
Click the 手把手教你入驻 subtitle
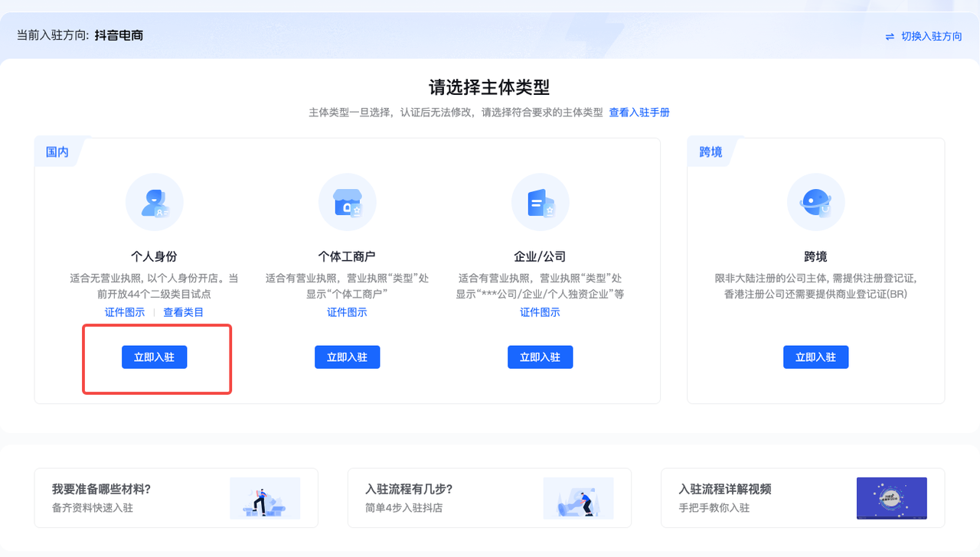tap(714, 507)
